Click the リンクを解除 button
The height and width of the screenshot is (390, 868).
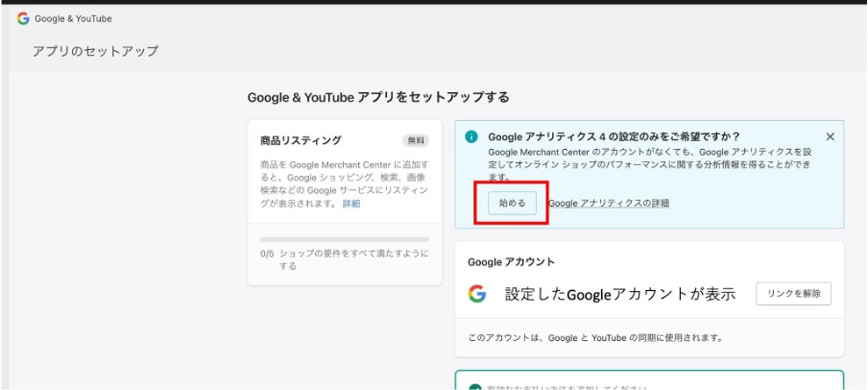tap(793, 294)
